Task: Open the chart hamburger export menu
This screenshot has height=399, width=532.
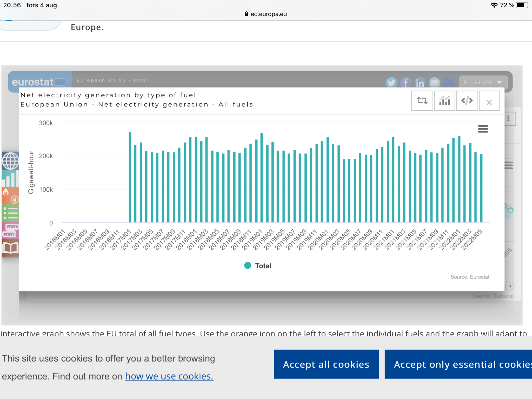Action: click(x=483, y=129)
